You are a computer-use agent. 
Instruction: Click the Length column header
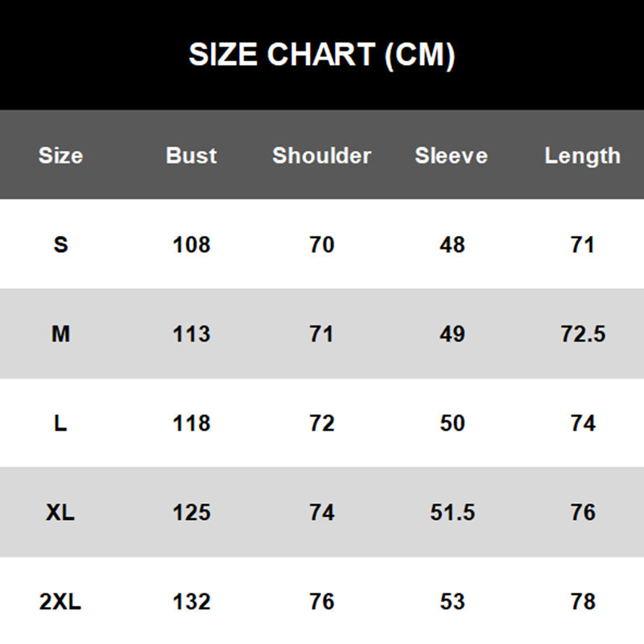pyautogui.click(x=582, y=155)
